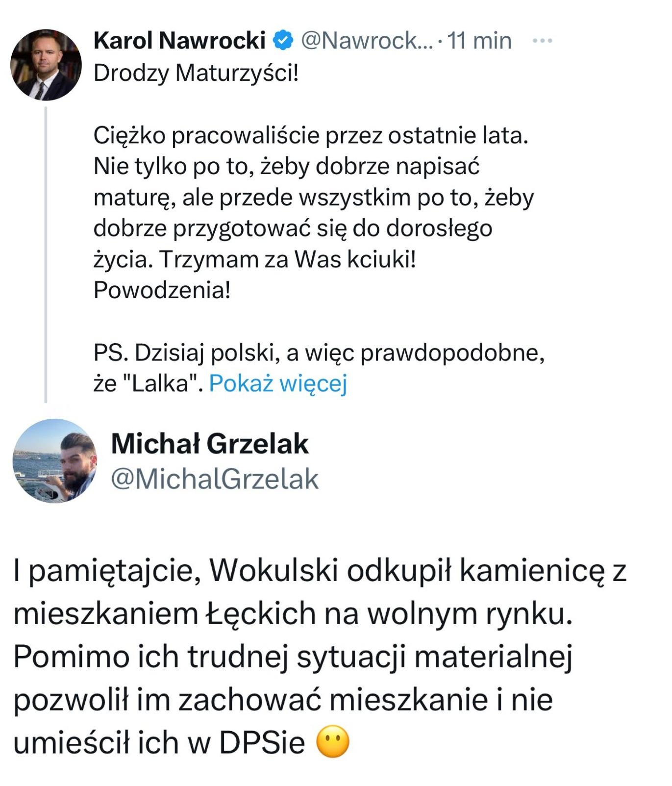Open the Karol Nawrocki display name

(x=179, y=40)
